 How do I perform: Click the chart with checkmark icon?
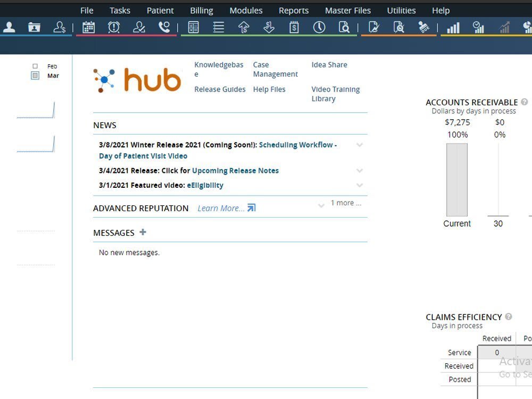[x=478, y=28]
